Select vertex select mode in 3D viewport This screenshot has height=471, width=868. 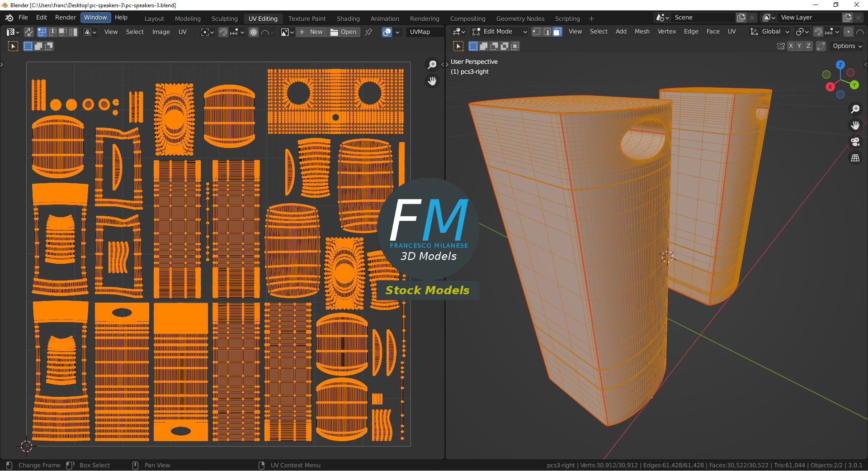(537, 32)
